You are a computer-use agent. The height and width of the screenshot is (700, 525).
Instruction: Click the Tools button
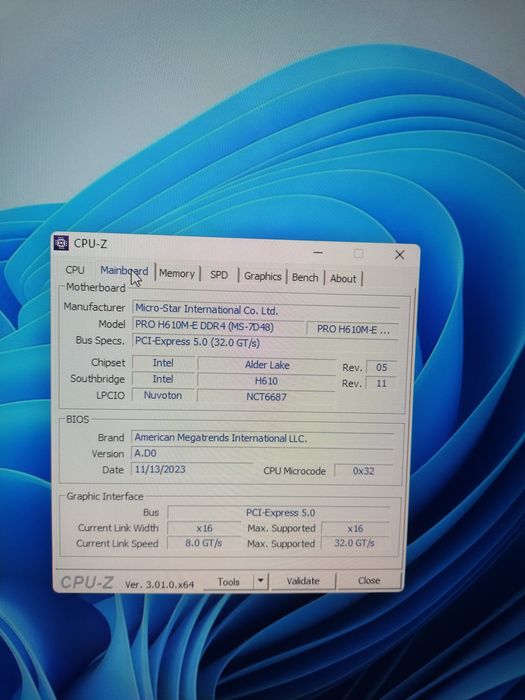[x=228, y=582]
